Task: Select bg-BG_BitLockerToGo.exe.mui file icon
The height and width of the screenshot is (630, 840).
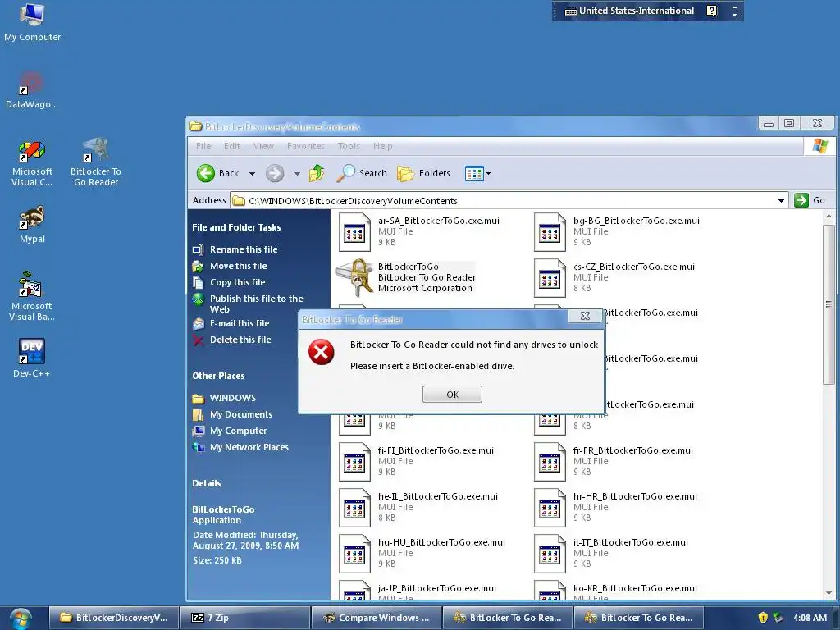Action: coord(550,232)
